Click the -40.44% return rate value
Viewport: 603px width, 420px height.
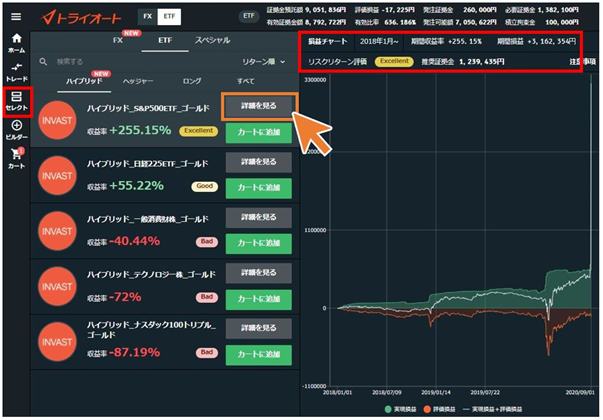(x=134, y=241)
